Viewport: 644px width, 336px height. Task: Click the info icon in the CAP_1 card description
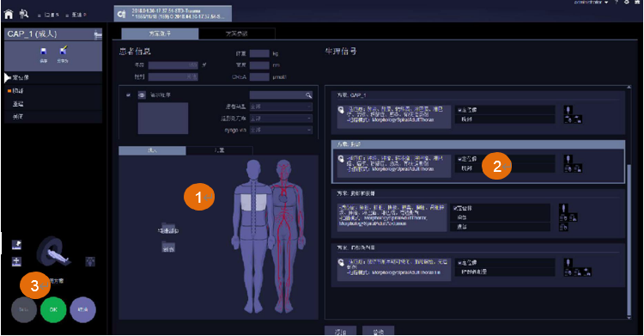point(341,110)
